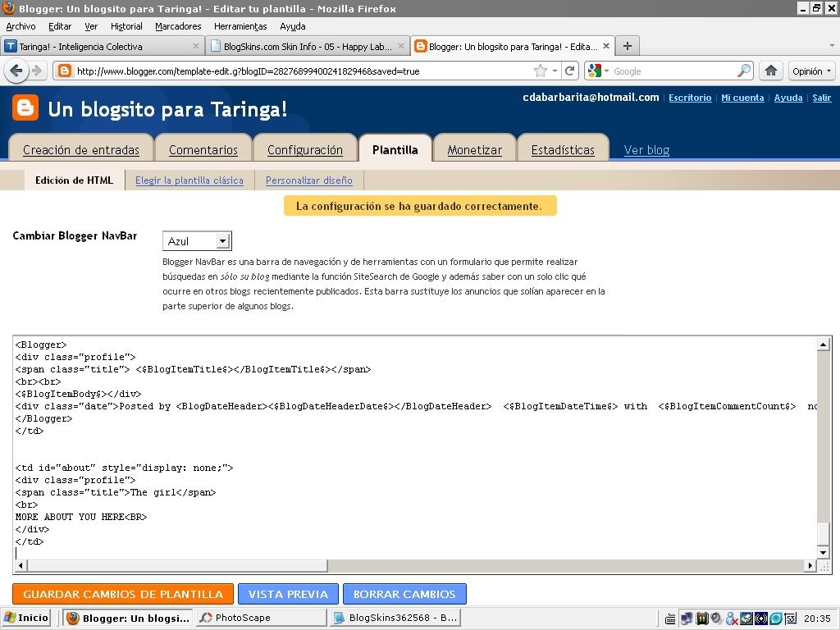Open the bookmark star history dropdown arrow

(555, 71)
